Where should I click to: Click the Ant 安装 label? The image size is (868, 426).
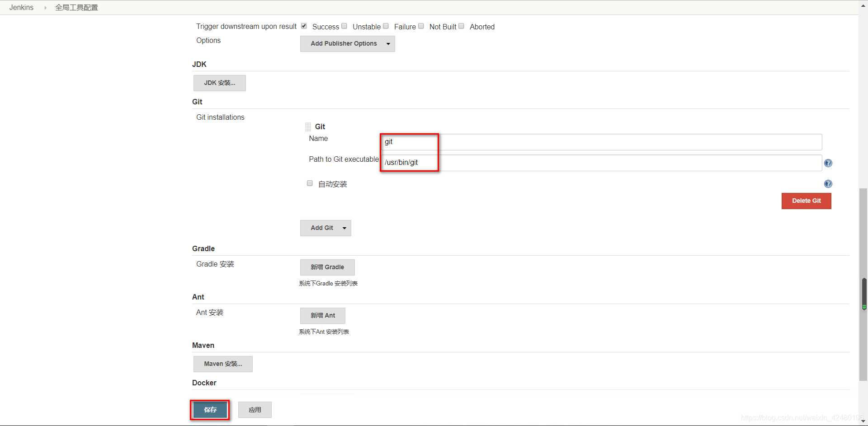pyautogui.click(x=210, y=313)
